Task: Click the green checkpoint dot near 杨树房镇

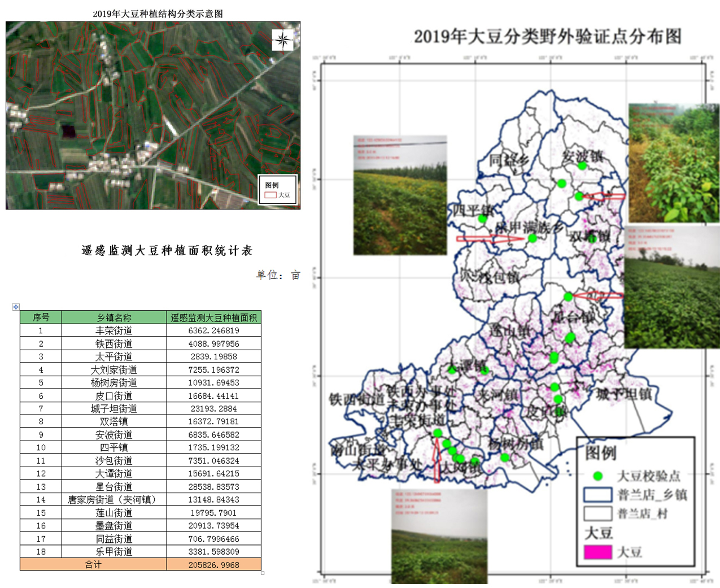Action: (505, 458)
